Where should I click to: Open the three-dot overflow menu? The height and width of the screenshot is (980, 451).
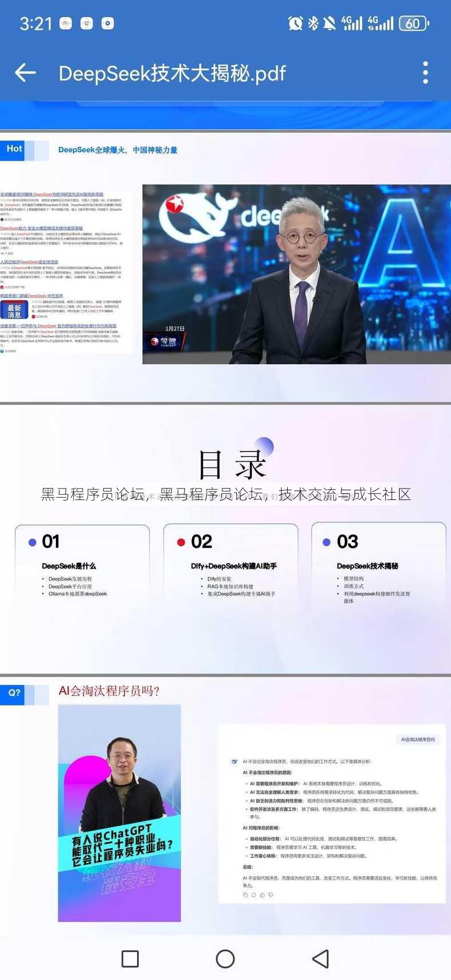pyautogui.click(x=425, y=73)
